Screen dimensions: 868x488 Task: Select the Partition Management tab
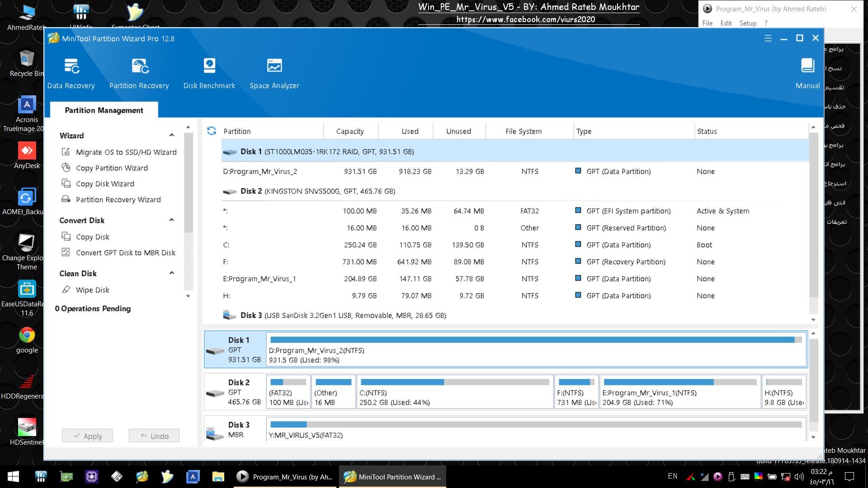pos(104,110)
